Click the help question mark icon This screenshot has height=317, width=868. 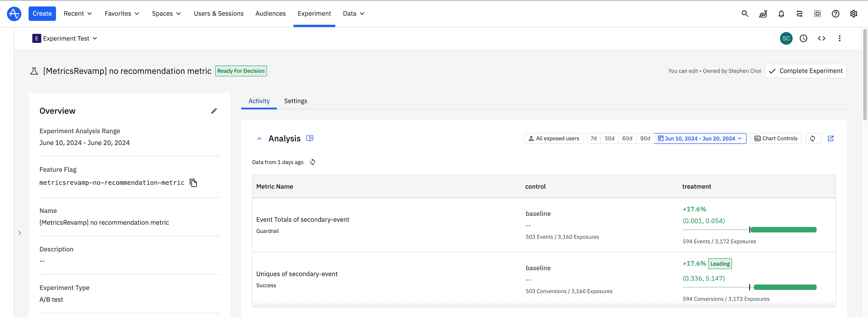click(835, 13)
